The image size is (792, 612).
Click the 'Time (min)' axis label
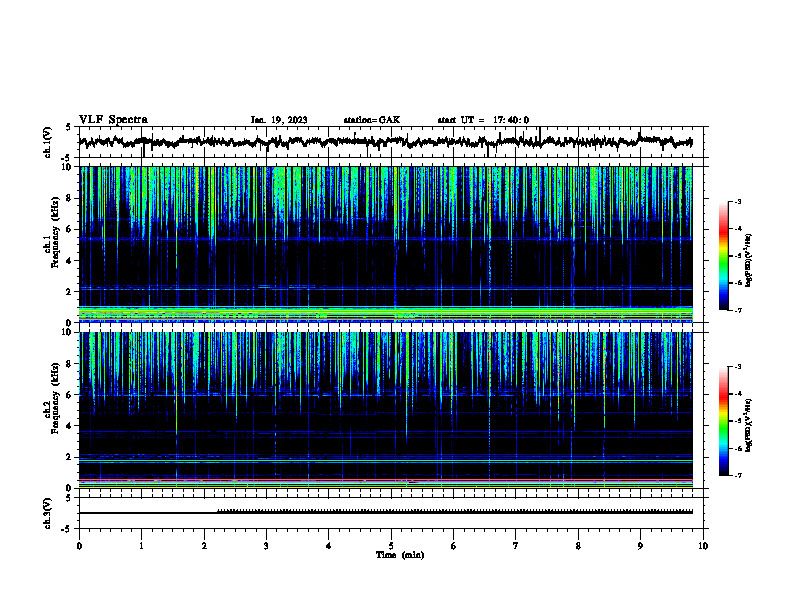pos(400,555)
